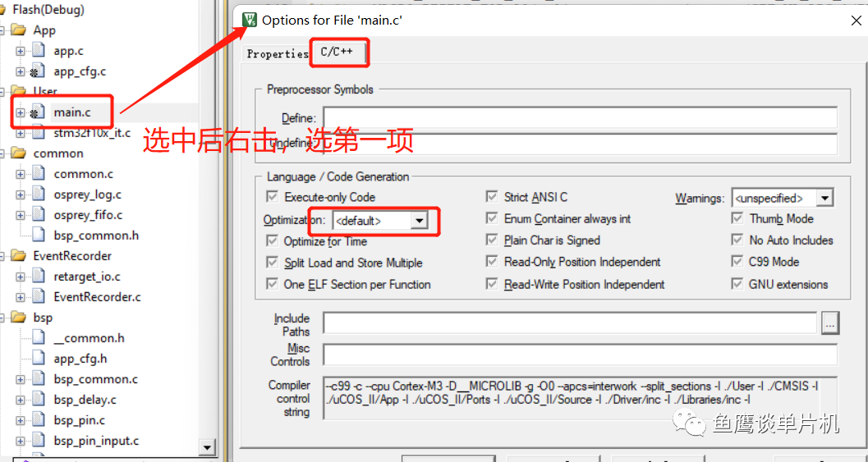Toggle Optimize for Time checkbox

click(x=272, y=240)
